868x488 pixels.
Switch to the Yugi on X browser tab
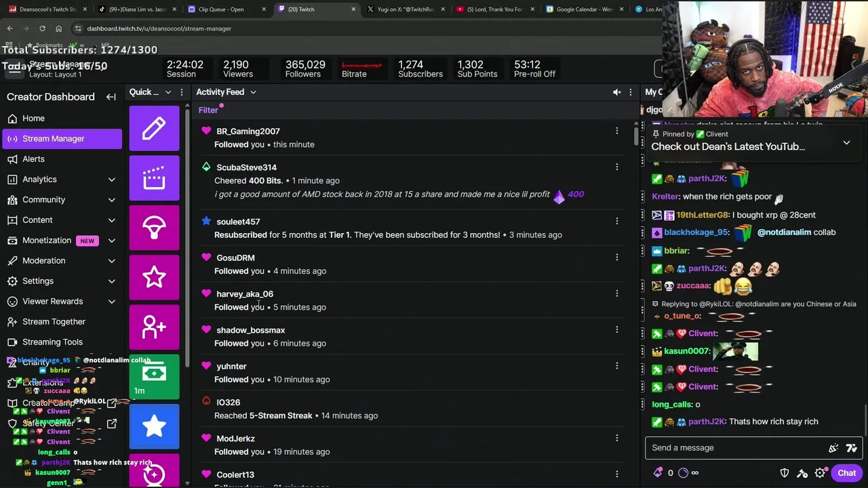(406, 9)
